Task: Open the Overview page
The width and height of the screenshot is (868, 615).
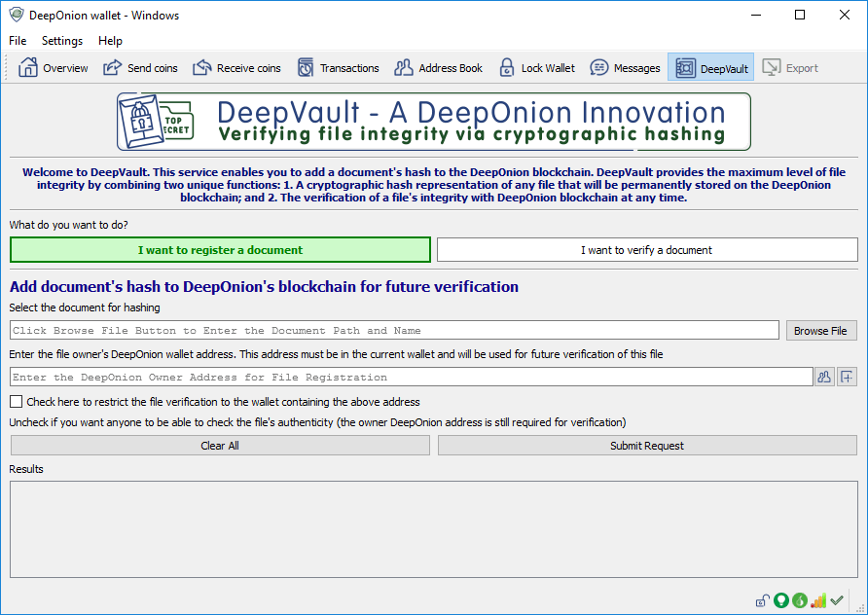Action: coord(54,68)
